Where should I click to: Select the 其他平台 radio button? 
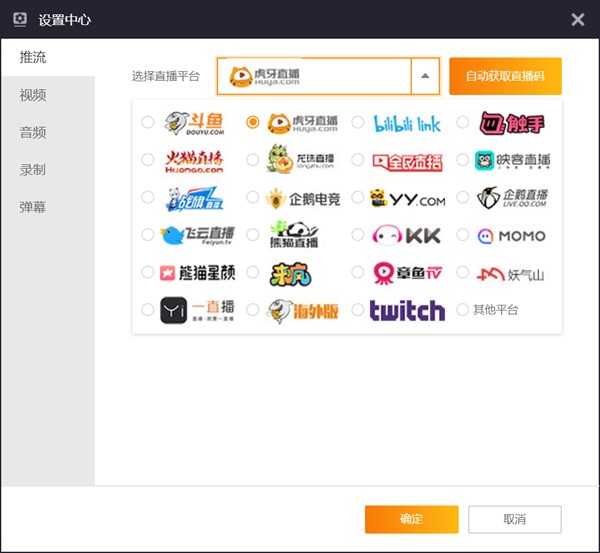[463, 309]
